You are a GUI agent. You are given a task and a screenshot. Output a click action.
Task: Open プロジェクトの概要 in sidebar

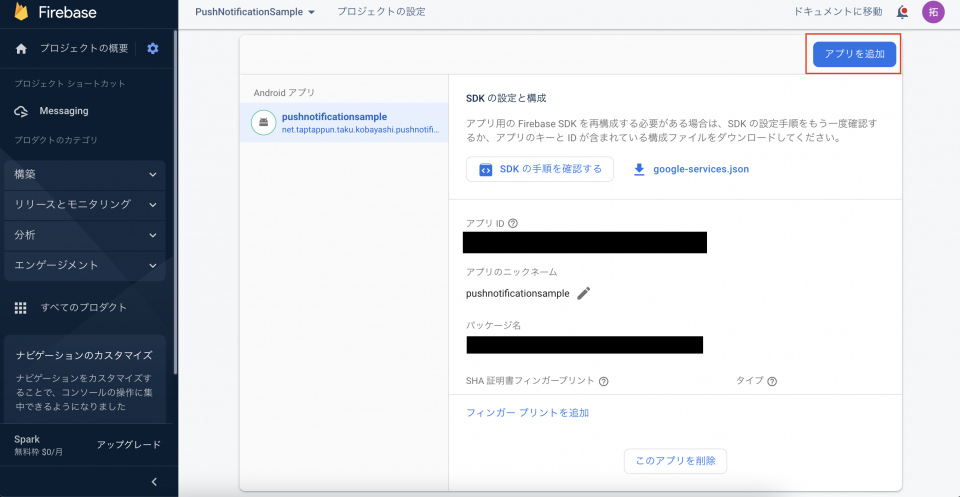click(x=84, y=48)
